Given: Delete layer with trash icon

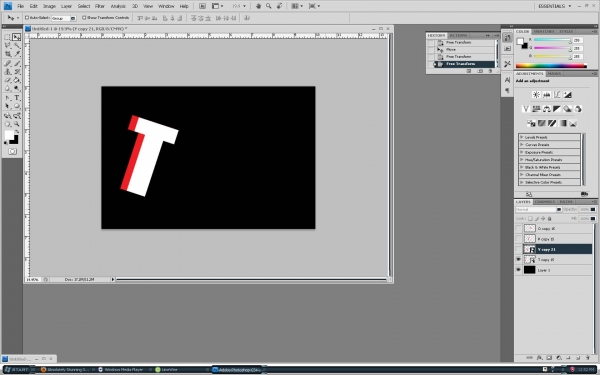Looking at the screenshot, I should [x=588, y=358].
